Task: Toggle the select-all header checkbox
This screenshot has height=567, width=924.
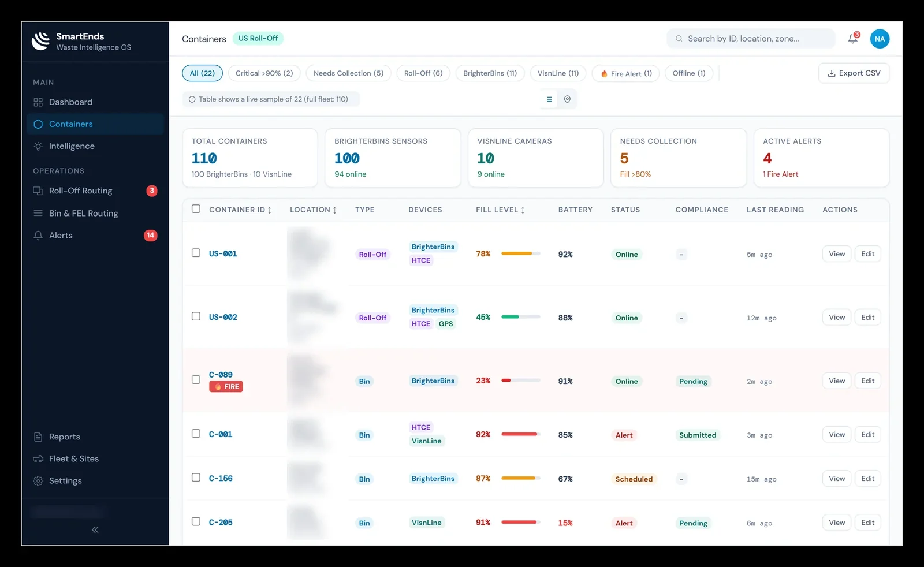Action: [x=196, y=209]
